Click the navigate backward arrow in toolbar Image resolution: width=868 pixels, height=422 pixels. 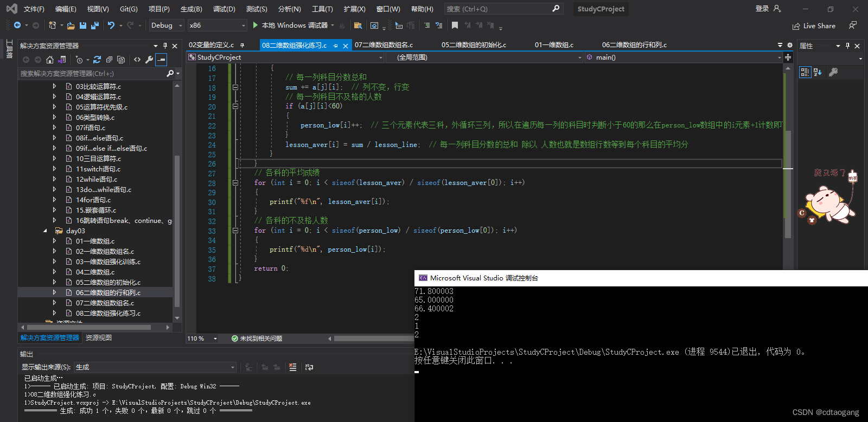tap(17, 25)
